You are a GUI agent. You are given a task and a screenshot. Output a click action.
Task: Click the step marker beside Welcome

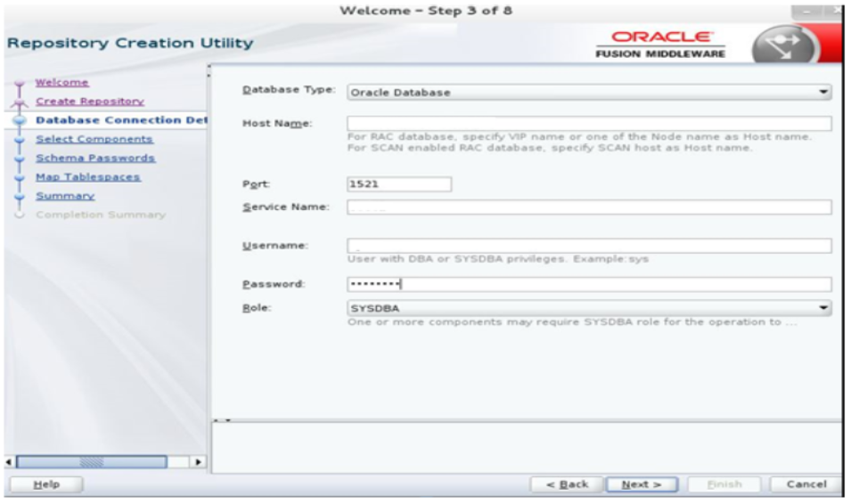(20, 85)
